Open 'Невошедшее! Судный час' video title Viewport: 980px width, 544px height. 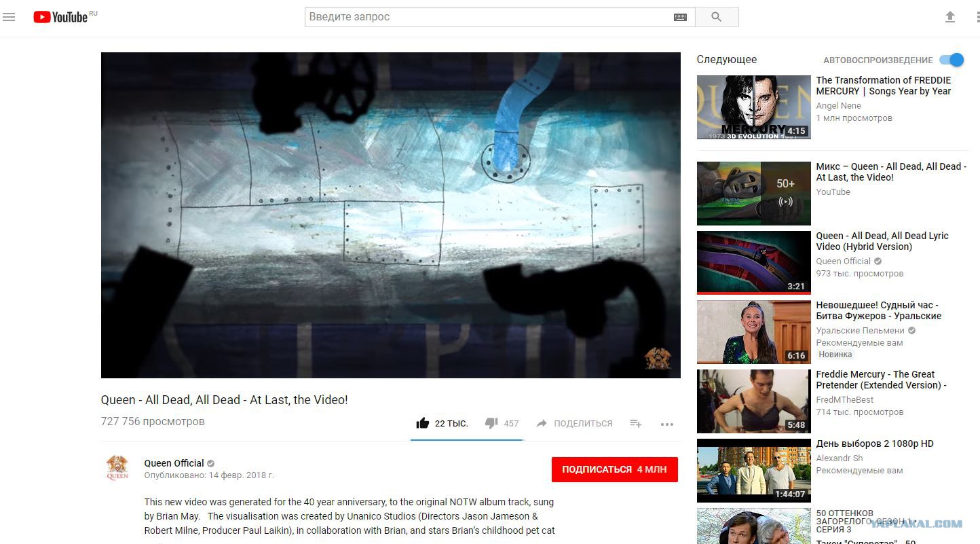[879, 310]
